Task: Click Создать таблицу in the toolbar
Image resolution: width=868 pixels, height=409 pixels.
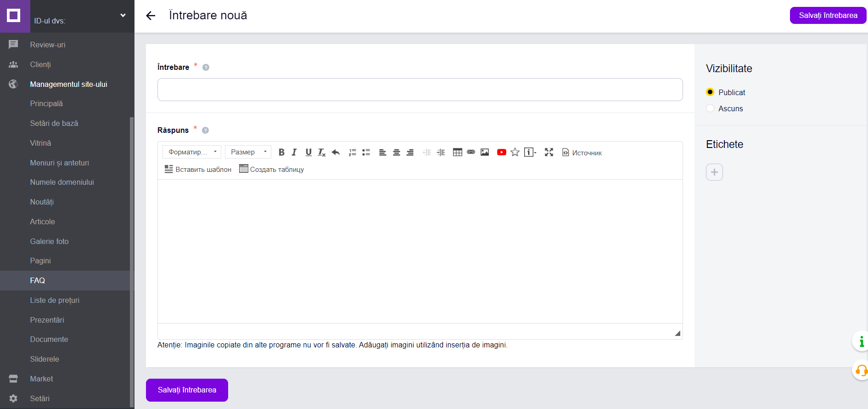Action: [x=272, y=169]
